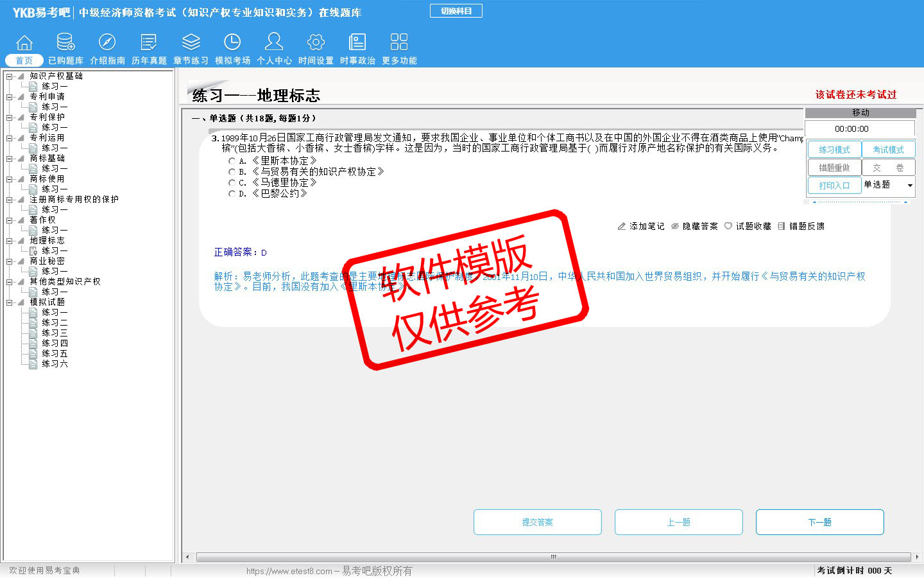Click the horizontal scrollbar at bottom
Image resolution: width=924 pixels, height=578 pixels.
coord(552,557)
